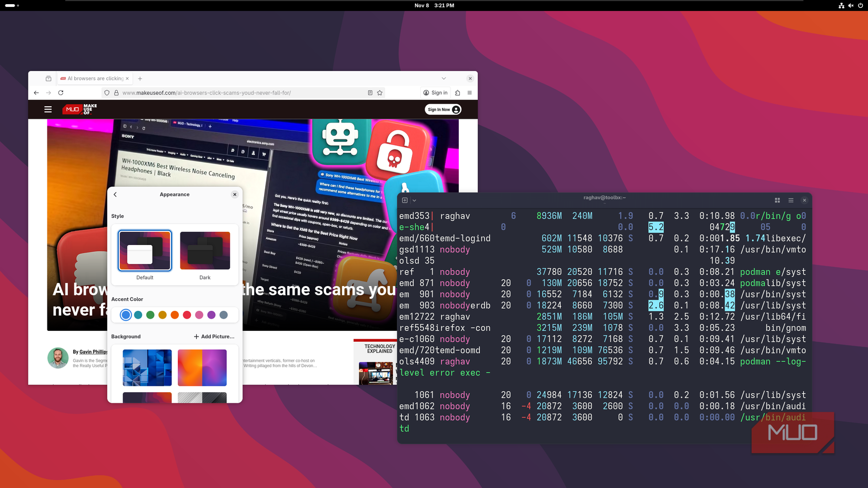Screen dimensions: 868x488
Task: Pick the purple accent color
Action: (x=211, y=315)
